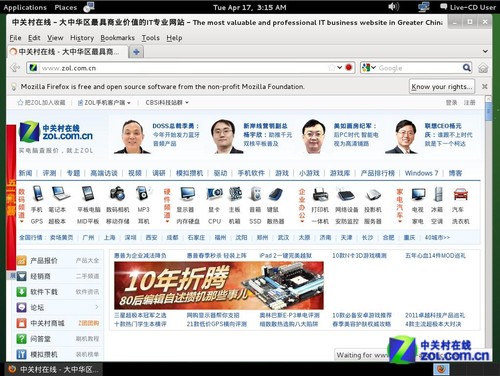This screenshot has width=500, height=376.
Task: Click the back navigation arrow
Action: 15,68
